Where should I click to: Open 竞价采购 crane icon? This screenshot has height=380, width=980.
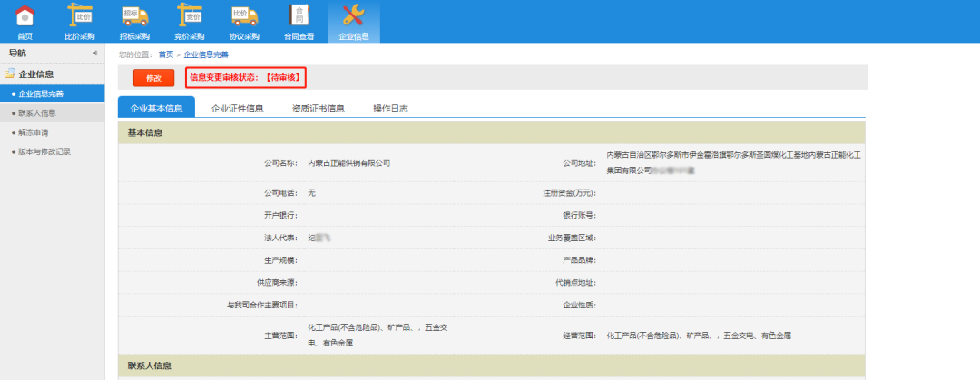pyautogui.click(x=190, y=15)
